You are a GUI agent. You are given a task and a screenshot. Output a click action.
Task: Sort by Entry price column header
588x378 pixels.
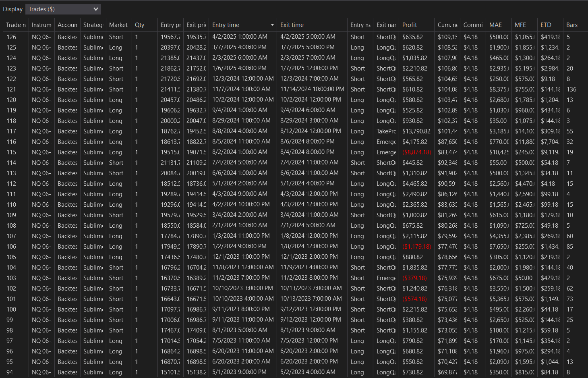170,25
